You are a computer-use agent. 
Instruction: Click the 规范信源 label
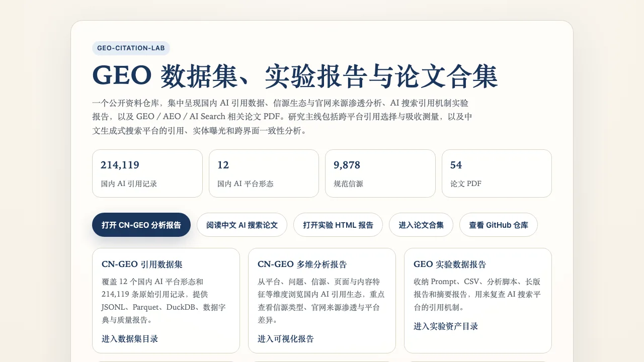tap(348, 184)
